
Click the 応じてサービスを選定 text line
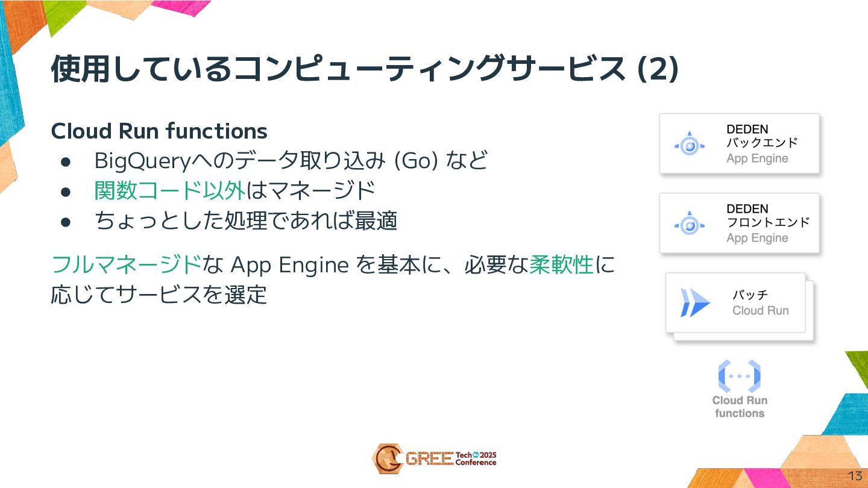pyautogui.click(x=159, y=295)
